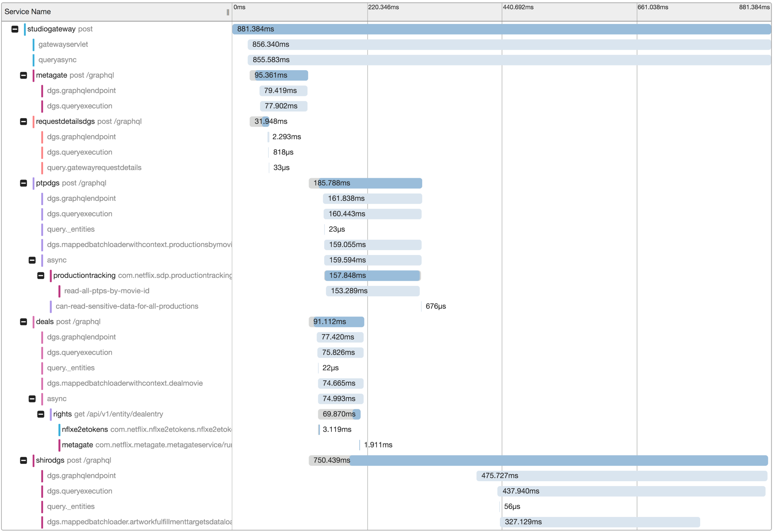Viewport: 773px width, 532px height.
Task: Select the nflxe2etokens span row
Action: (85, 430)
